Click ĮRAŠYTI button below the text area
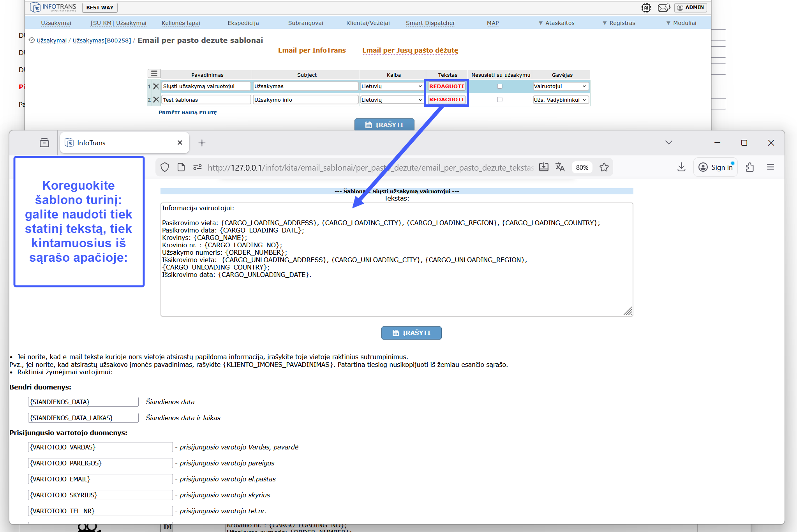This screenshot has width=797, height=532. point(411,333)
